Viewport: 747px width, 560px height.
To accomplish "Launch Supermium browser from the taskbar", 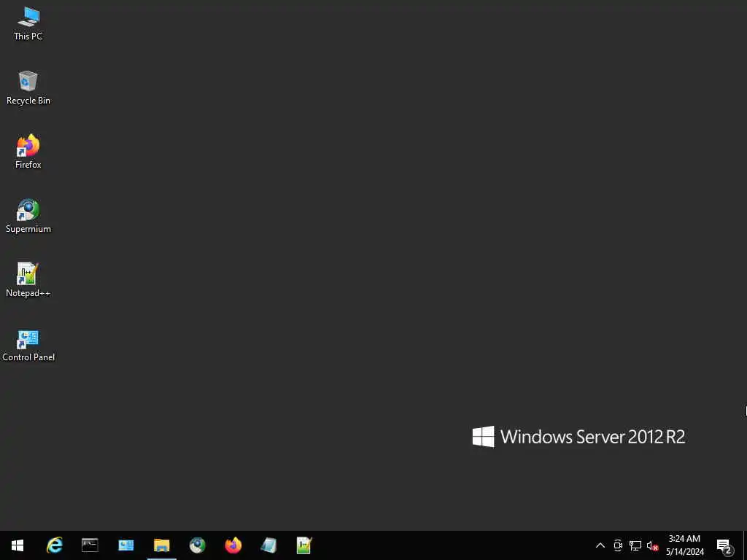I will (197, 545).
